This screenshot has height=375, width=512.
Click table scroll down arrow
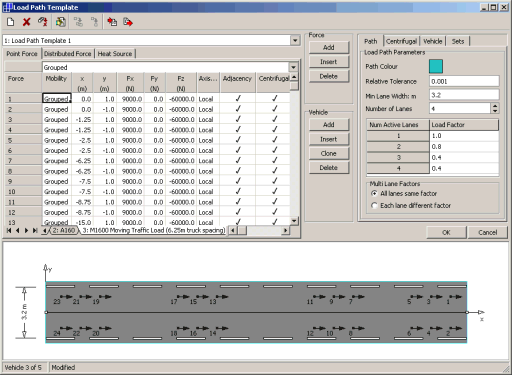coord(294,221)
